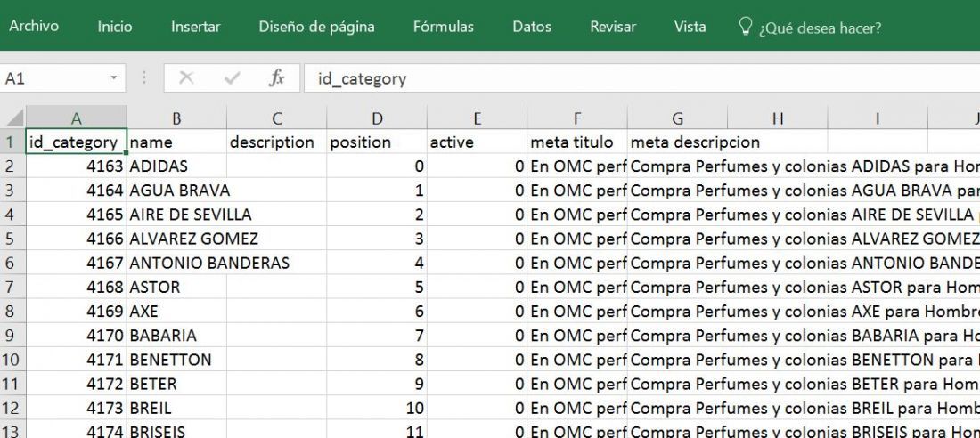Select meta description cell for BETER

[677, 384]
